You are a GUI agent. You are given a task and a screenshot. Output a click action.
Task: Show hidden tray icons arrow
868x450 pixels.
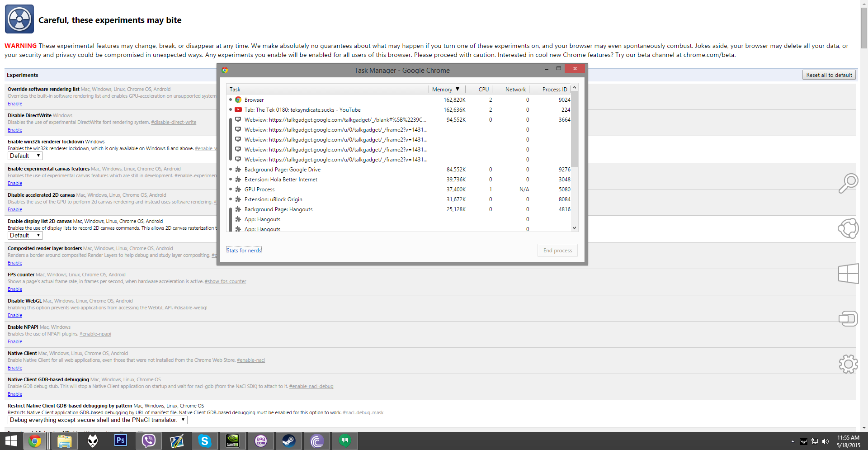(793, 441)
